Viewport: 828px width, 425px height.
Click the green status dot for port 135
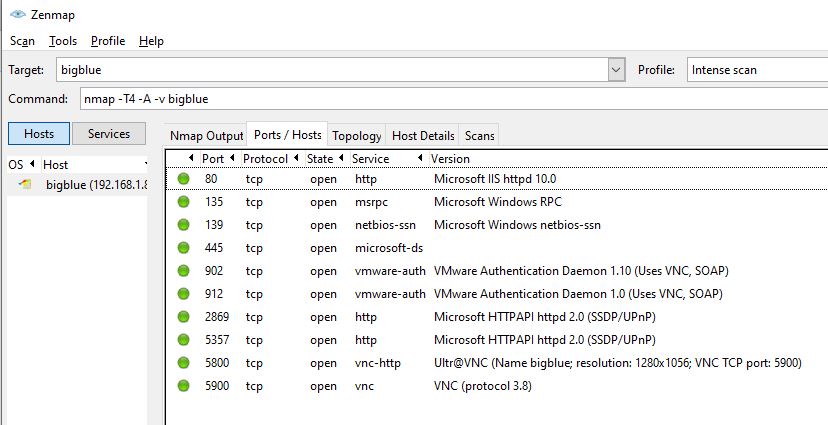pos(183,202)
